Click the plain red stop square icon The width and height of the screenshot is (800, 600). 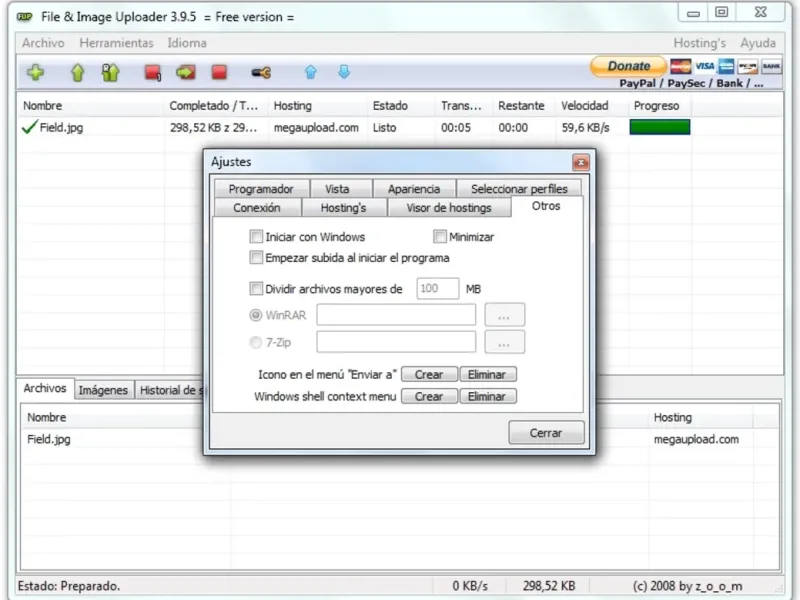pyautogui.click(x=219, y=72)
